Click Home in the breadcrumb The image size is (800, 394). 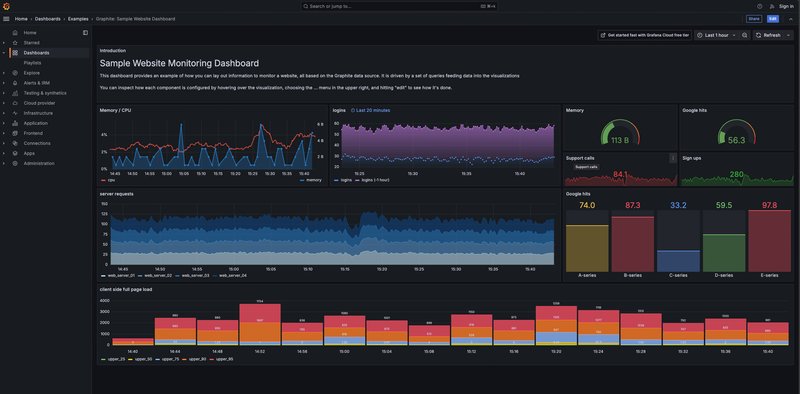click(21, 19)
